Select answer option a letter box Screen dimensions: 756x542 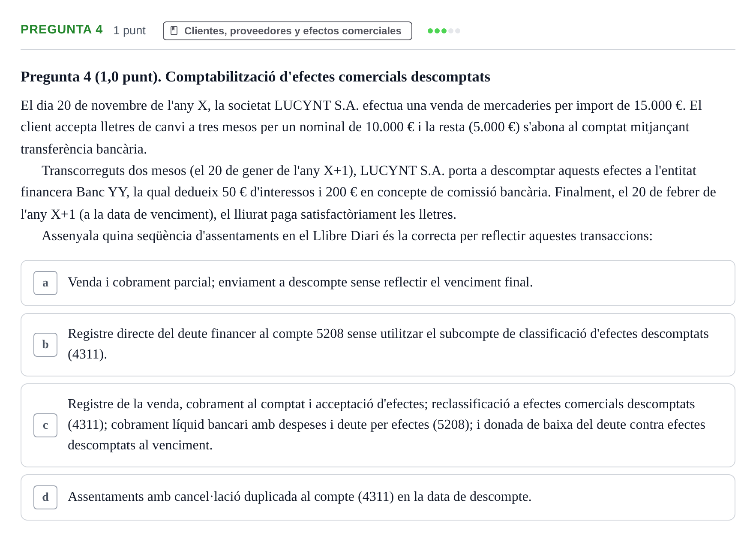coord(45,283)
